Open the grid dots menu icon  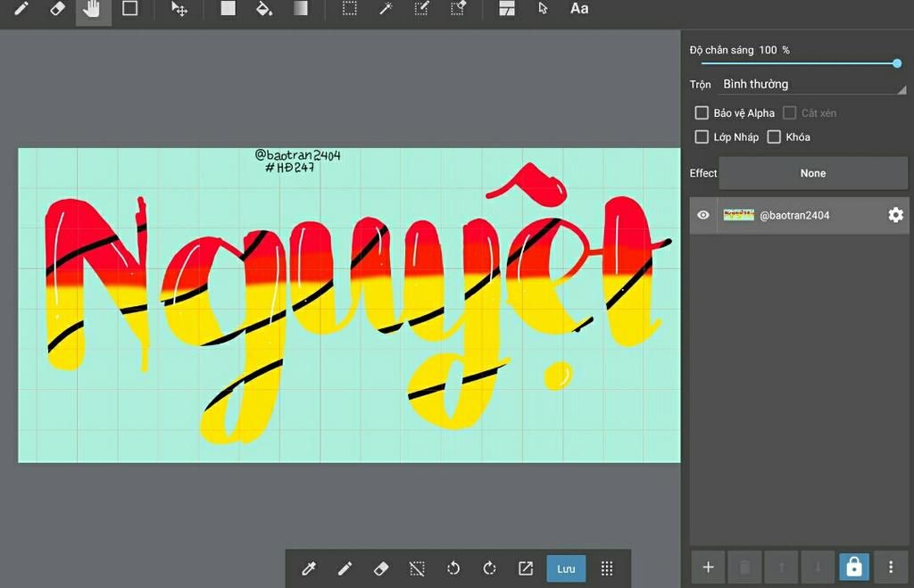point(607,568)
